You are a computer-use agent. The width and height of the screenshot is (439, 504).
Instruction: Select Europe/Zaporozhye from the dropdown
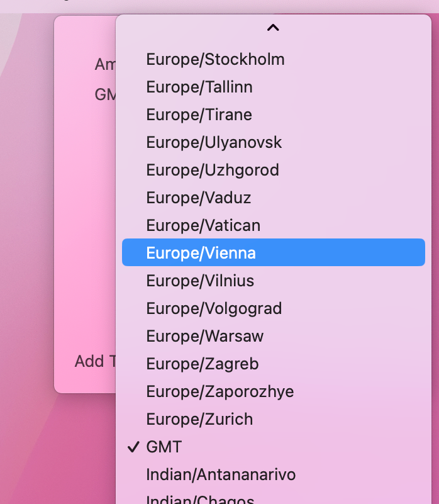(219, 391)
